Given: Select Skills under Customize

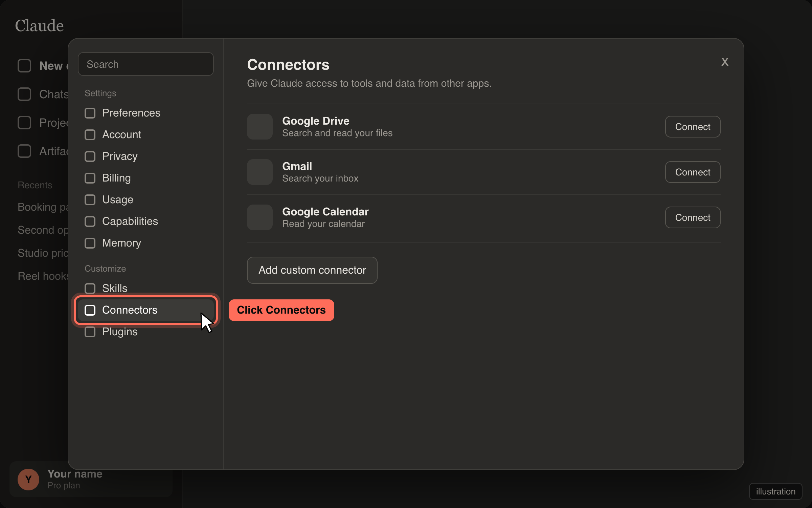Looking at the screenshot, I should [x=145, y=289].
